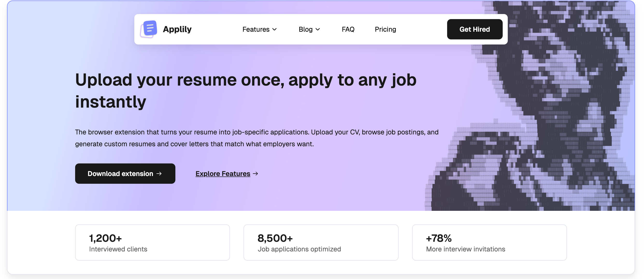644x279 pixels.
Task: Click the Download extension button
Action: pos(120,174)
